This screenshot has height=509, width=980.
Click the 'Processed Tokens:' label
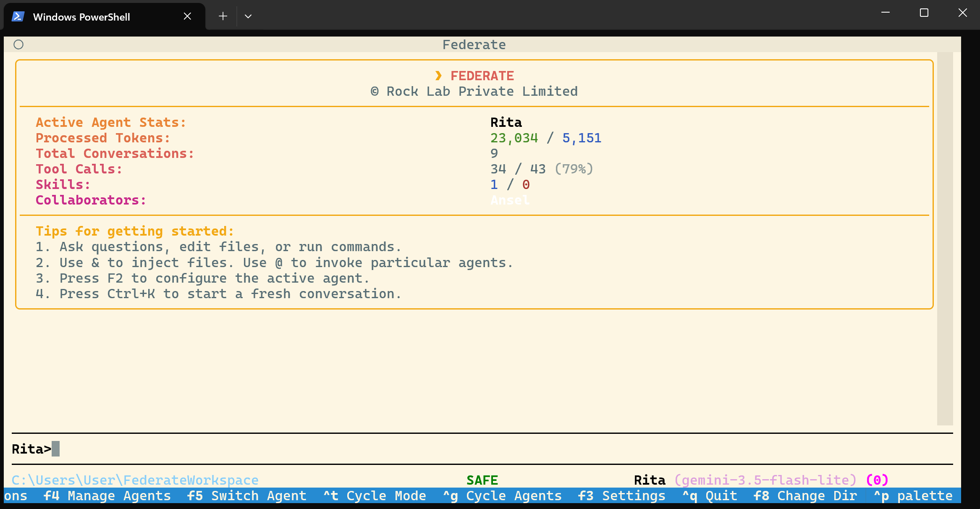[x=103, y=138]
